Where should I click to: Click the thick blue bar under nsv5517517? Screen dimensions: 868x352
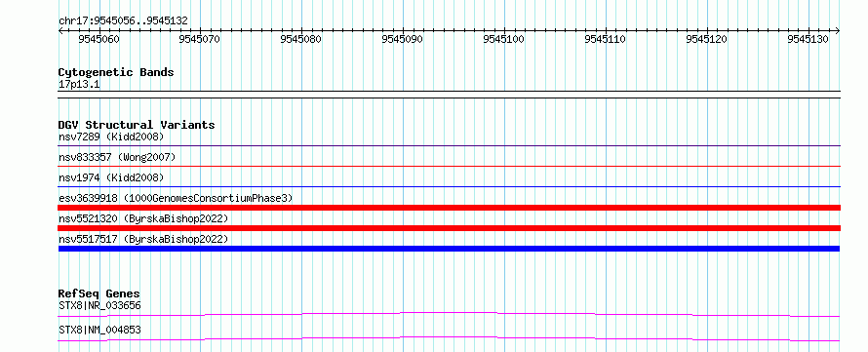coord(449,249)
